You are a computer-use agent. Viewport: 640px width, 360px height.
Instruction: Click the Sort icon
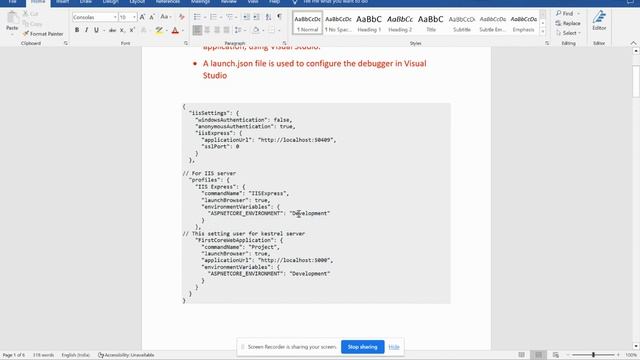point(268,17)
